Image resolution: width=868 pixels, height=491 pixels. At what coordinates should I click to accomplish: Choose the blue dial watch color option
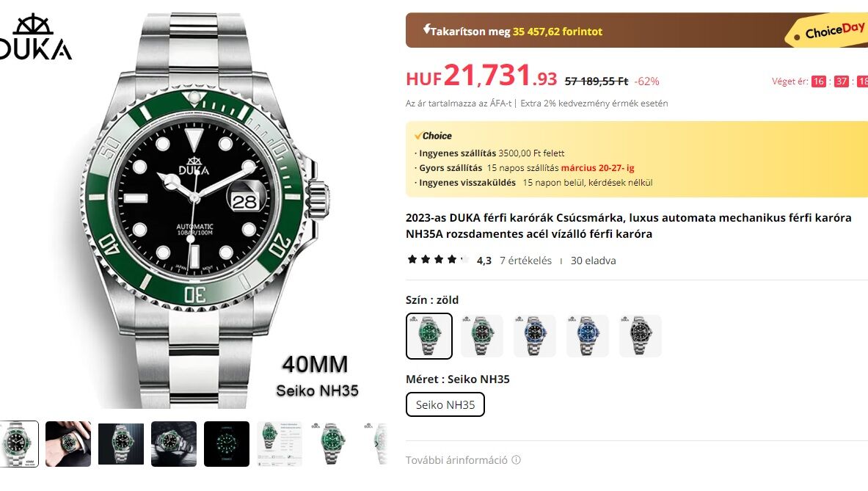(x=587, y=336)
